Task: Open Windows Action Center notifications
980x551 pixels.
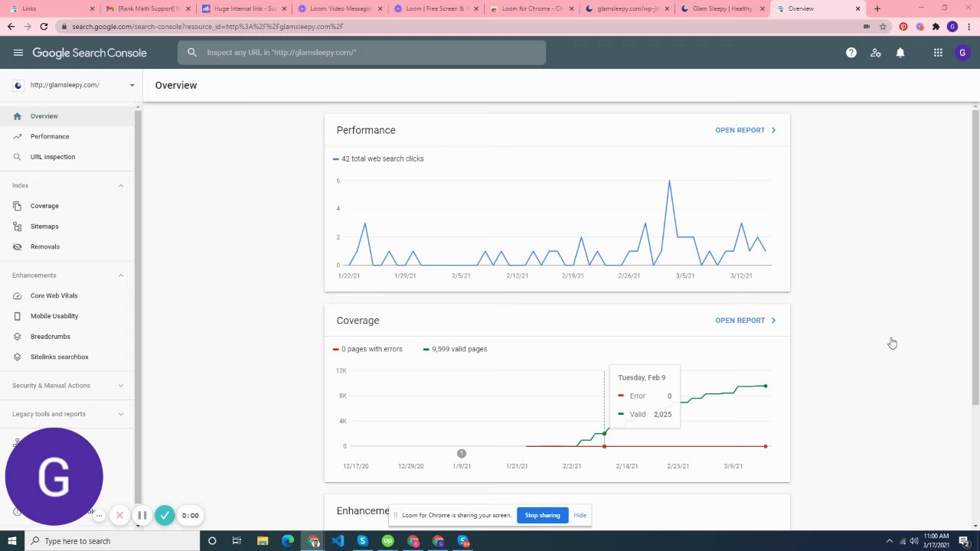Action: 964,541
